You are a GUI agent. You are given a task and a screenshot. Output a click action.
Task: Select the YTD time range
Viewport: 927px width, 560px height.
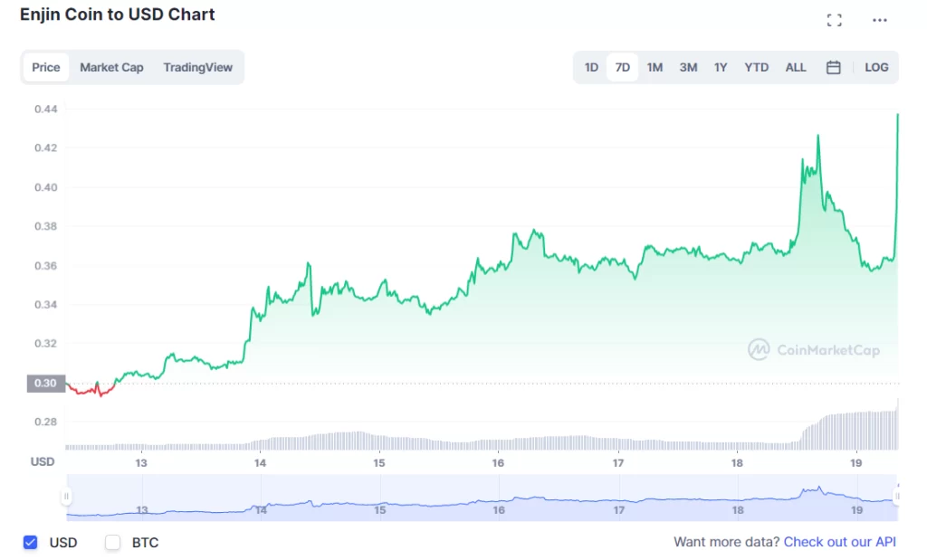point(756,67)
